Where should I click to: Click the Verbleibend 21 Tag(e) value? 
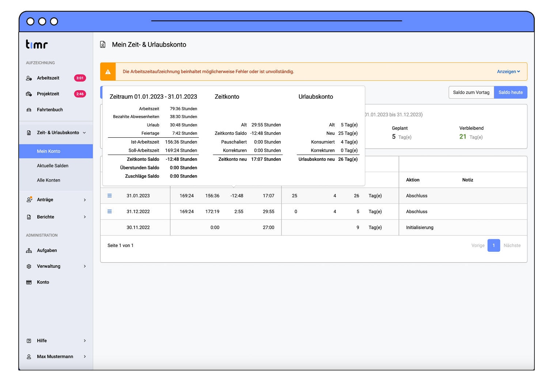click(x=471, y=137)
